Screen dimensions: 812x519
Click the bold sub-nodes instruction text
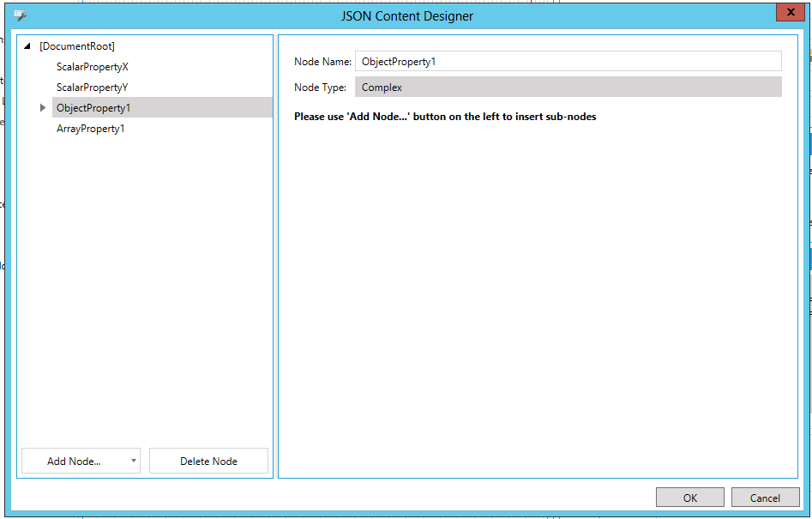445,117
